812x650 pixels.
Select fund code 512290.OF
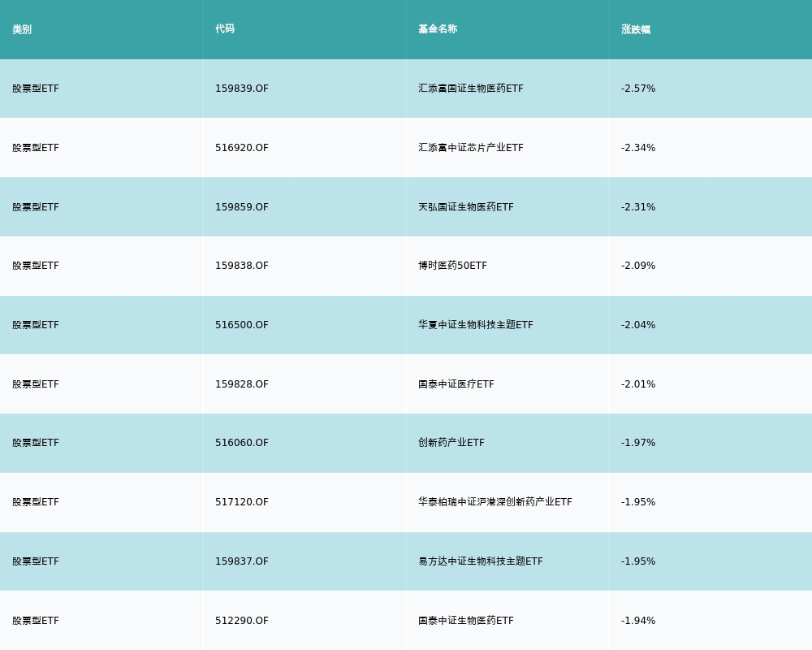point(242,621)
